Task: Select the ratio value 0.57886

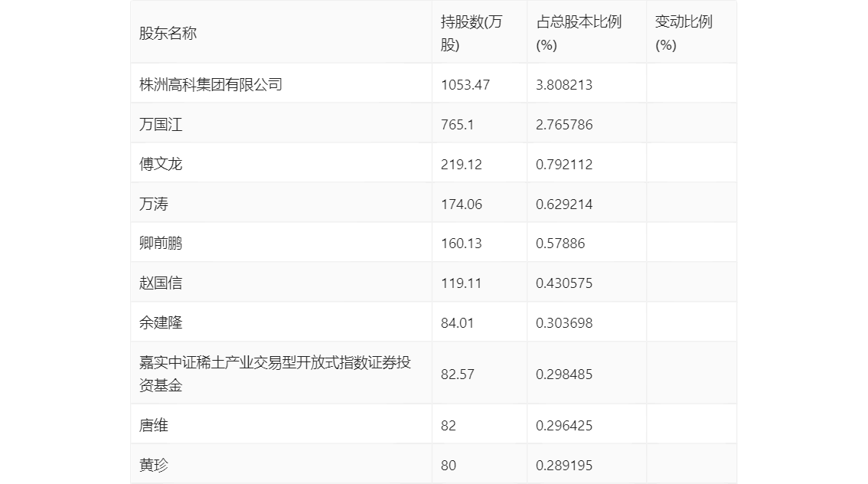Action: [x=560, y=243]
